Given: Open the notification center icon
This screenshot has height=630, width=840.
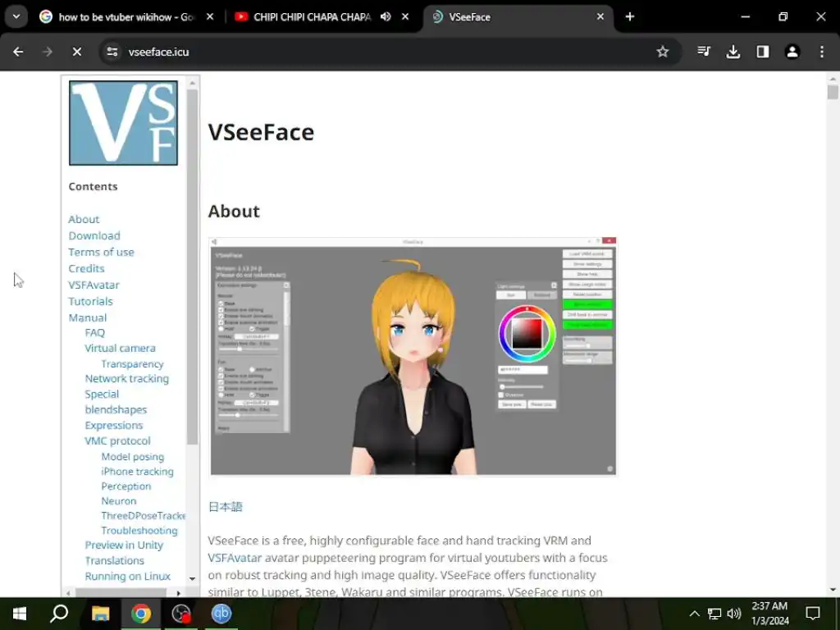Looking at the screenshot, I should [x=813, y=614].
